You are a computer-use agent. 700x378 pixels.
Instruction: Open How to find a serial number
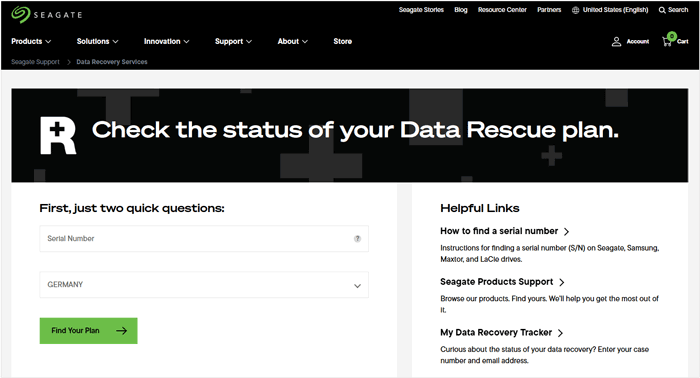click(504, 231)
